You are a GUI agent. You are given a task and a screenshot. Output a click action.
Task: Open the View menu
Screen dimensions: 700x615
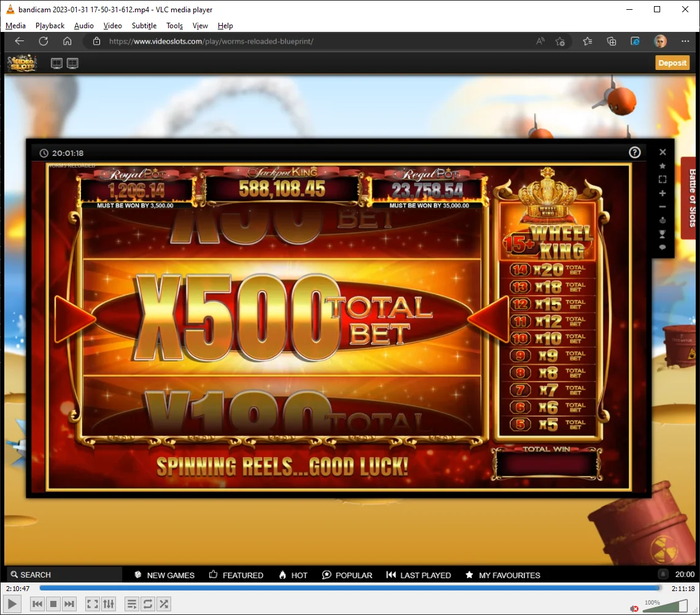pos(200,26)
